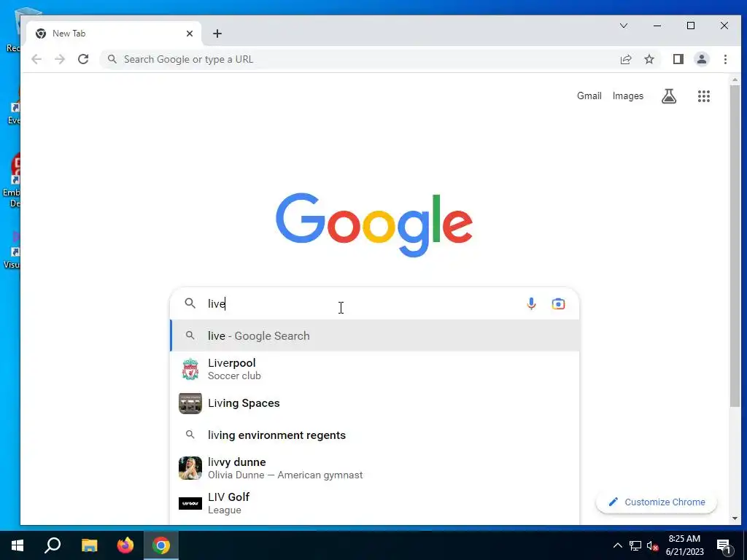Maximize the Chrome window

(x=691, y=26)
